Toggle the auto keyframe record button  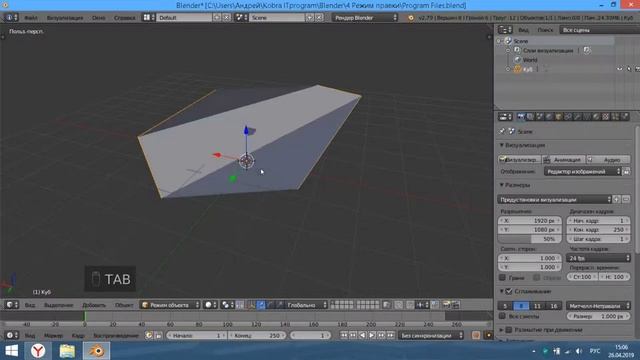pyautogui.click(x=476, y=336)
